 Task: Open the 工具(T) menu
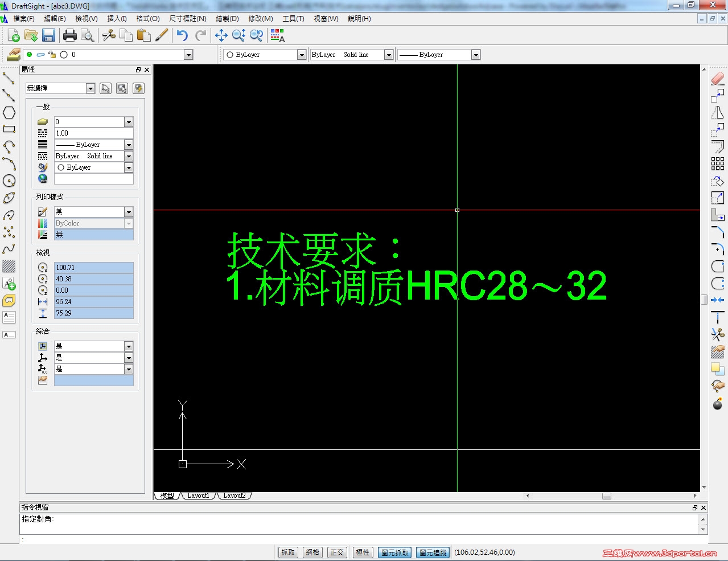pyautogui.click(x=294, y=19)
